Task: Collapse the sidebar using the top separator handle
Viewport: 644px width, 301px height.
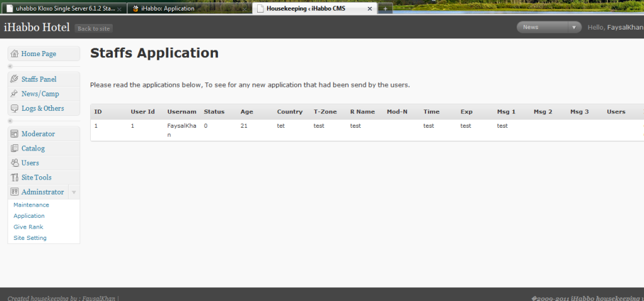Action: point(10,66)
